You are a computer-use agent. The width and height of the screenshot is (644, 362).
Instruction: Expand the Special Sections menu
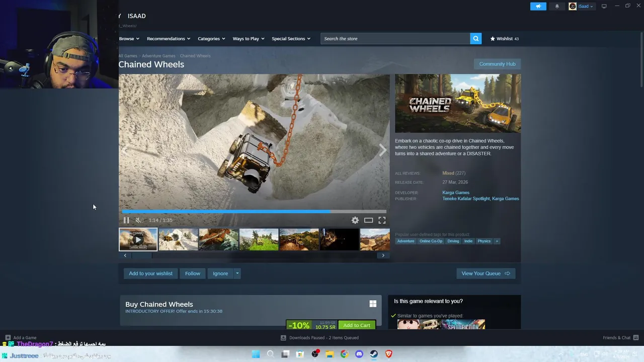[x=291, y=39]
